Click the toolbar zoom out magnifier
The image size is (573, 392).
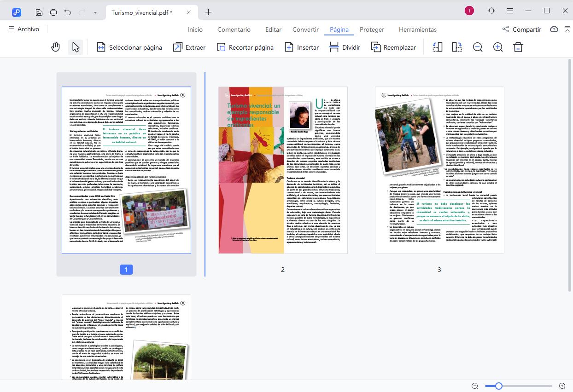[478, 47]
